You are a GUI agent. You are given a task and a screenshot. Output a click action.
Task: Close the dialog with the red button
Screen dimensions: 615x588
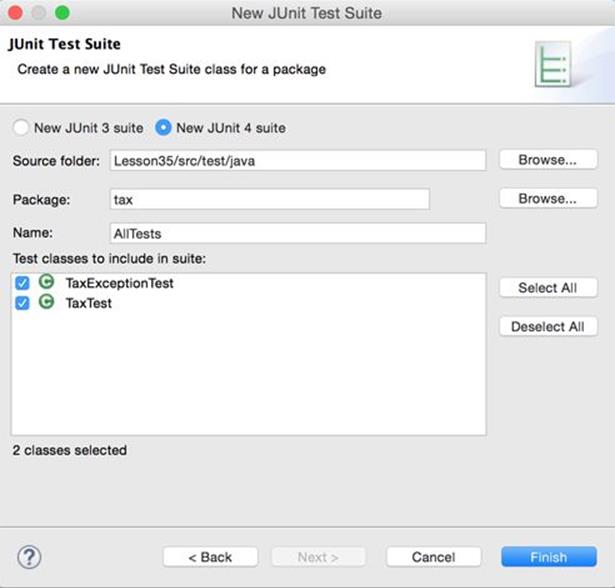pyautogui.click(x=15, y=13)
